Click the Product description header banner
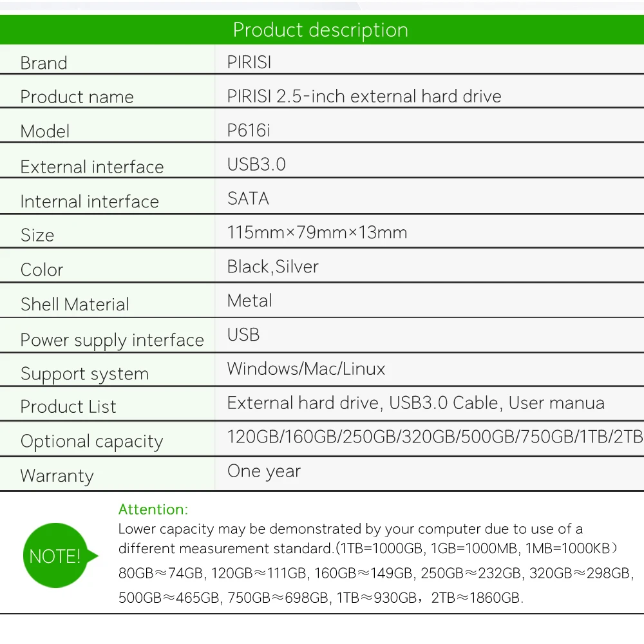644x644 pixels. [x=321, y=30]
